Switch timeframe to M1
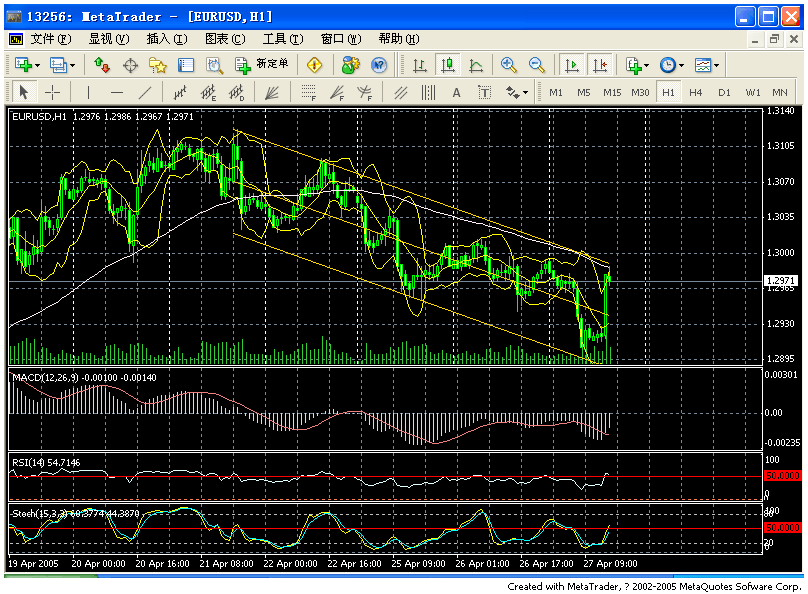This screenshot has height=594, width=808. (556, 93)
